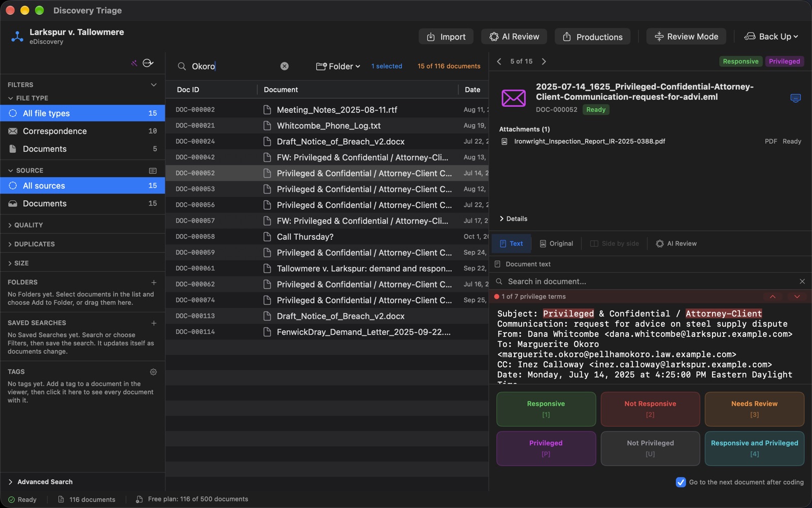Open tag settings gear icon
The width and height of the screenshot is (812, 508).
point(153,372)
